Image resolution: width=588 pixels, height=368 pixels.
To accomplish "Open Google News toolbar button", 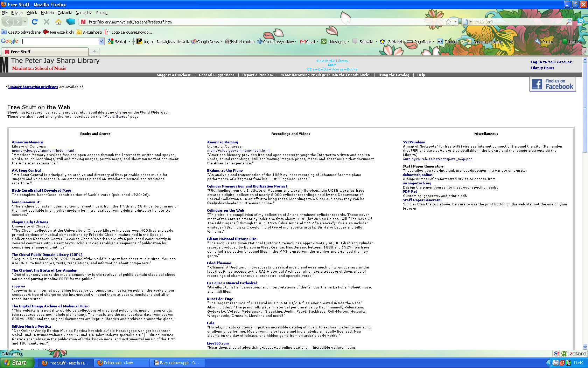I will [205, 41].
